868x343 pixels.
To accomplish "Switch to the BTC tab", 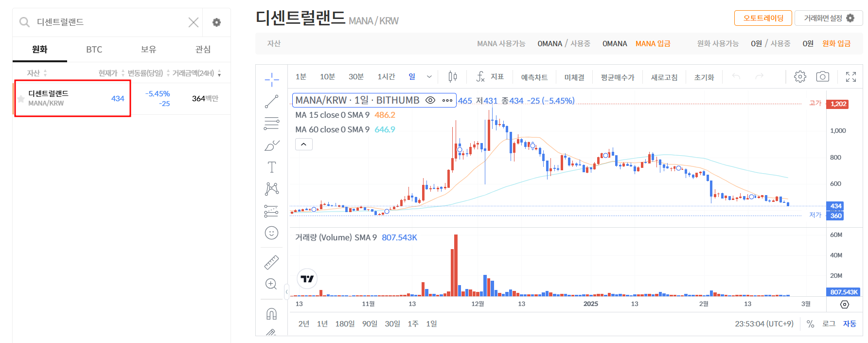I will pyautogui.click(x=94, y=50).
